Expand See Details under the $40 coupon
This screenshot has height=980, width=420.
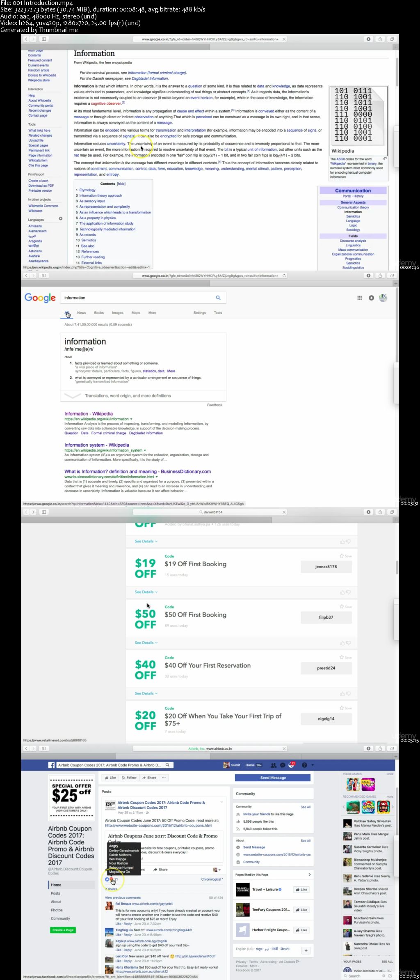point(146,693)
